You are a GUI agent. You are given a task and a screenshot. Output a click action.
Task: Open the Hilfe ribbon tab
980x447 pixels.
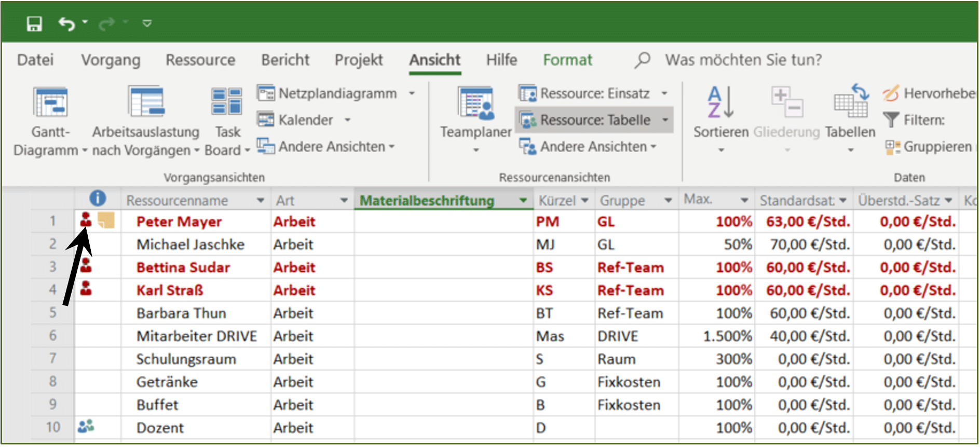[501, 60]
